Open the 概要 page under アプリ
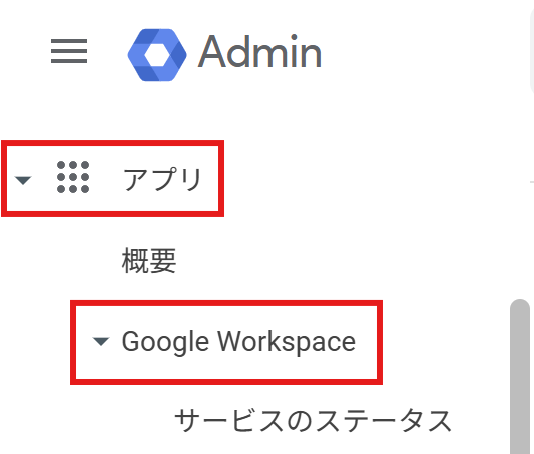 coord(149,261)
